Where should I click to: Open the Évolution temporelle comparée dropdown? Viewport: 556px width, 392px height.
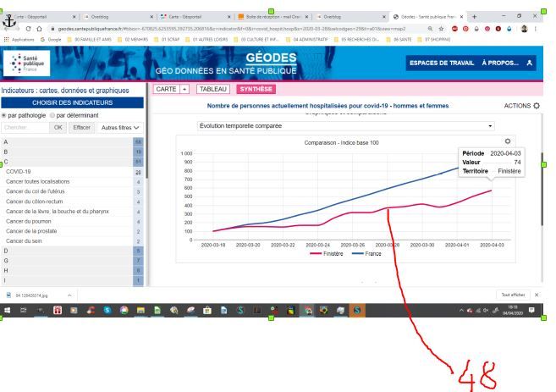tap(346, 126)
